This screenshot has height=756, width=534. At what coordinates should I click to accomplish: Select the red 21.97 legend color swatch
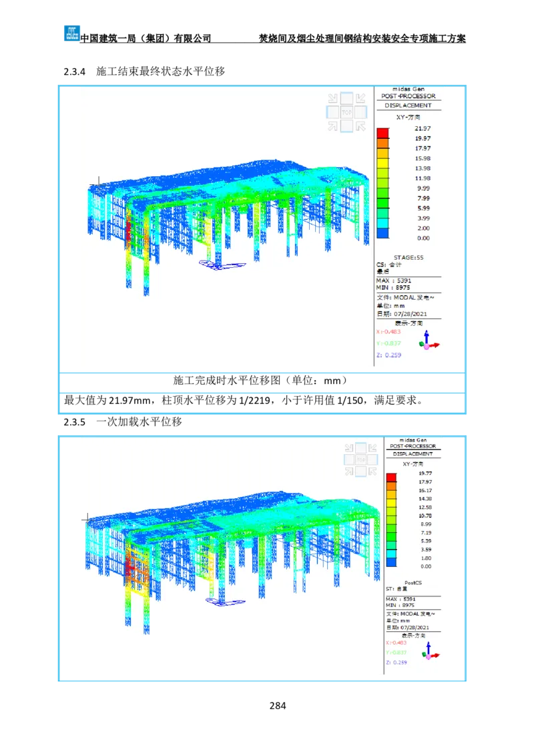point(382,133)
